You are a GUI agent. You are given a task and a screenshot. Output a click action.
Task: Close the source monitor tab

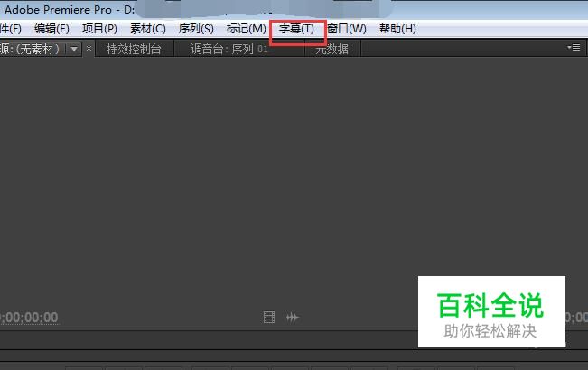(89, 49)
